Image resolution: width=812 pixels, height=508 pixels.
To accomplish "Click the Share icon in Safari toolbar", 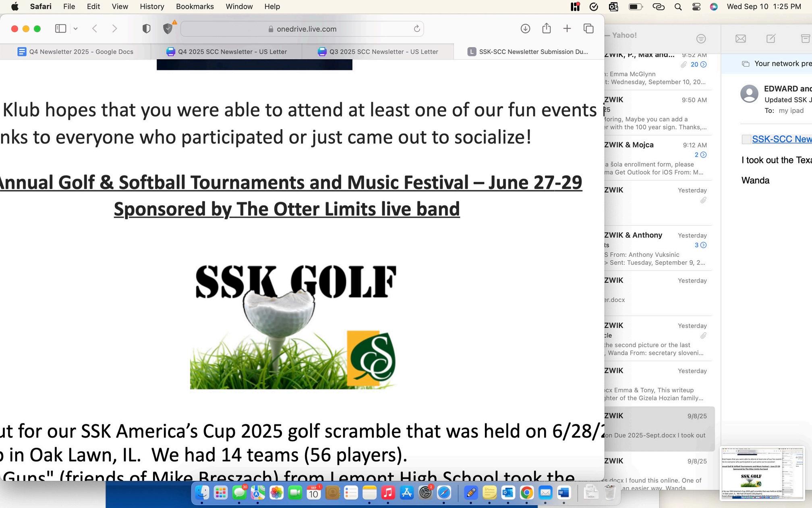I will click(546, 29).
